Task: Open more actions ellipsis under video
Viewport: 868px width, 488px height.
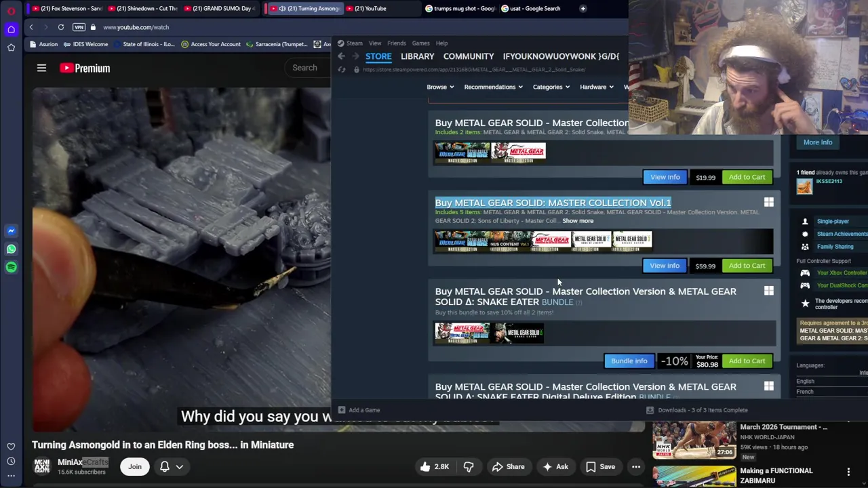Action: click(636, 466)
